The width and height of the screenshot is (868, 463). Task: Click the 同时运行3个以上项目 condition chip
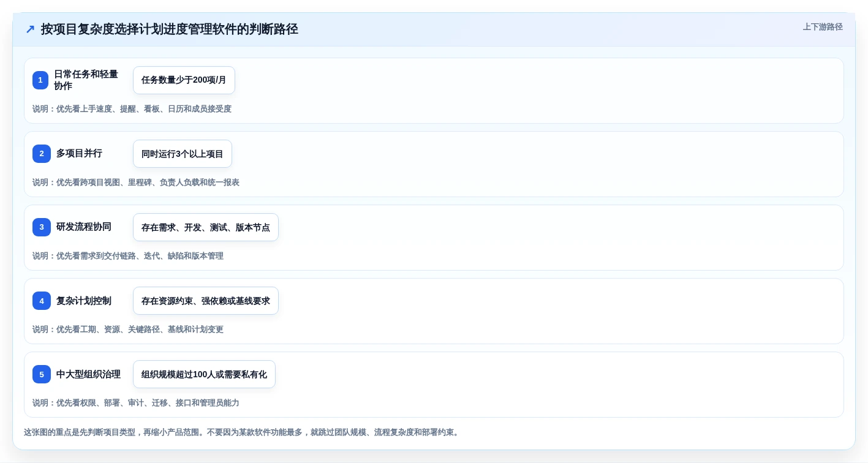183,154
